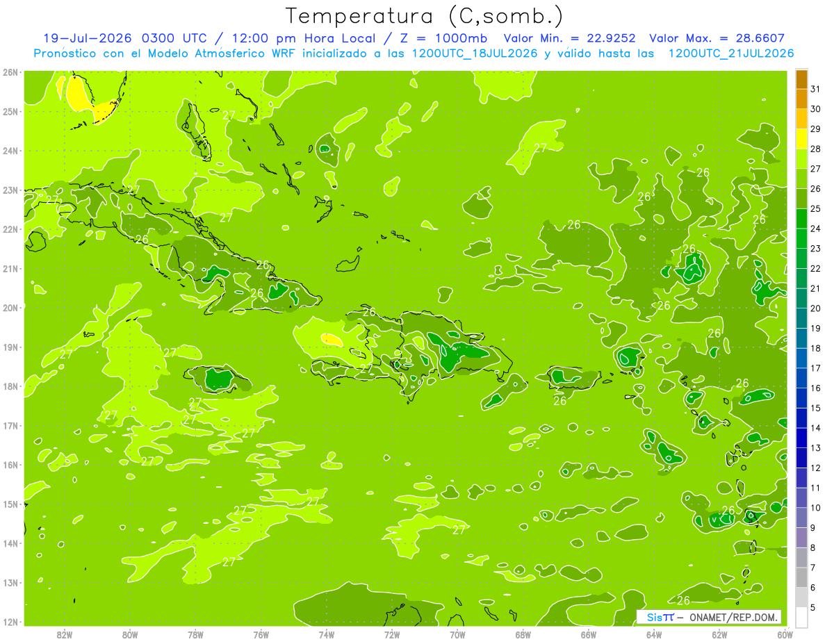
Task: Click the colorbar label '11'
Action: (816, 488)
